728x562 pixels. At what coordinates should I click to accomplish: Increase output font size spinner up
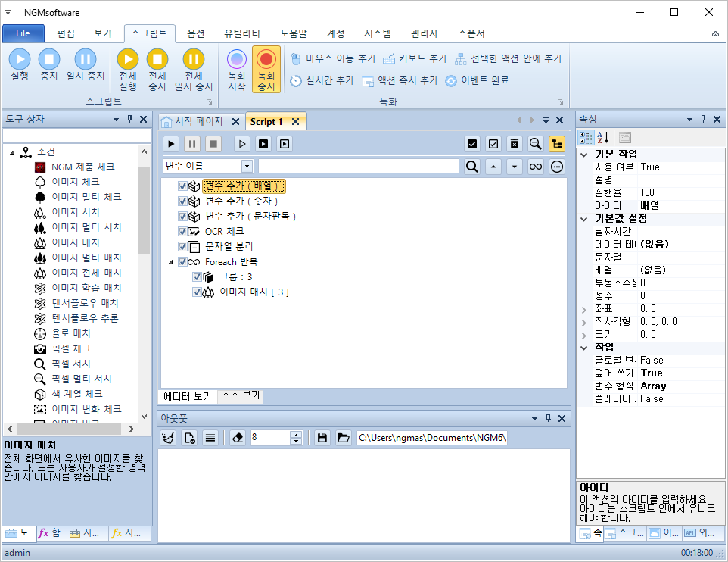click(296, 434)
